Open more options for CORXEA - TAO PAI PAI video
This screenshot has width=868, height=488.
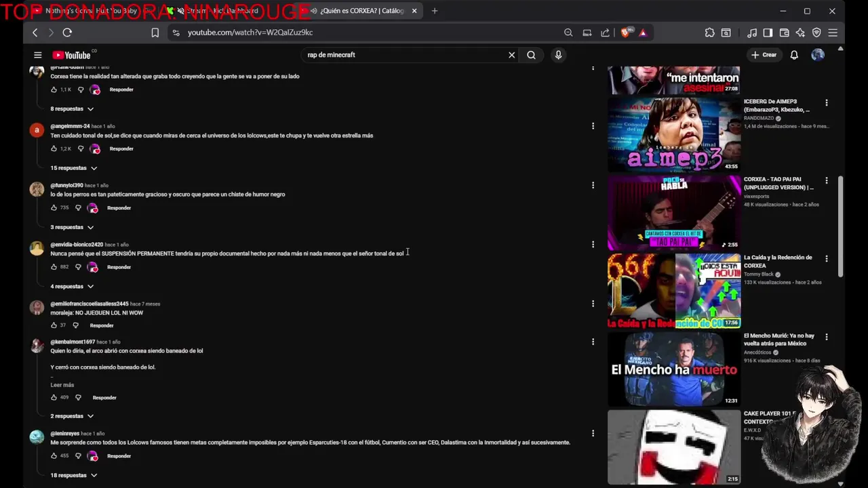[826, 181]
